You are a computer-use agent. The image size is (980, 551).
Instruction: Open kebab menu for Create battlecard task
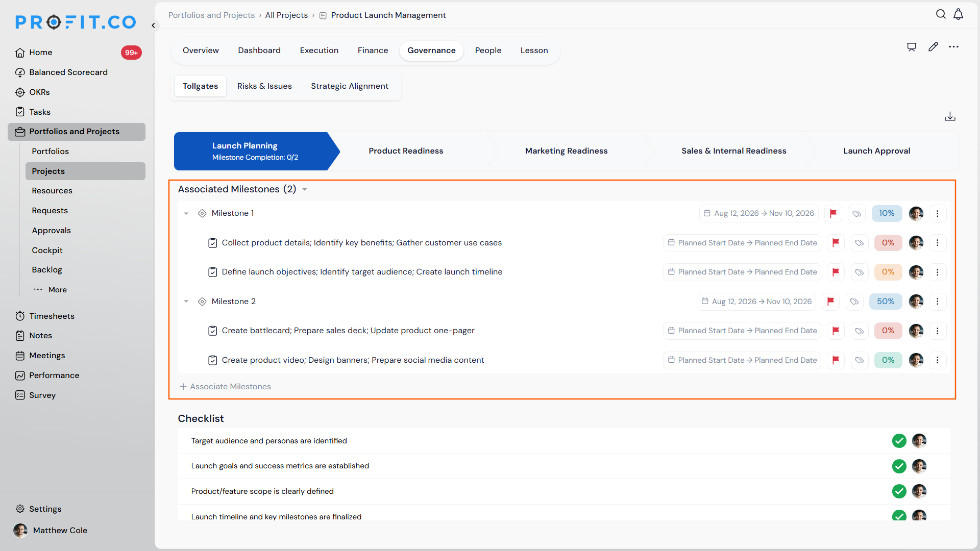(938, 331)
